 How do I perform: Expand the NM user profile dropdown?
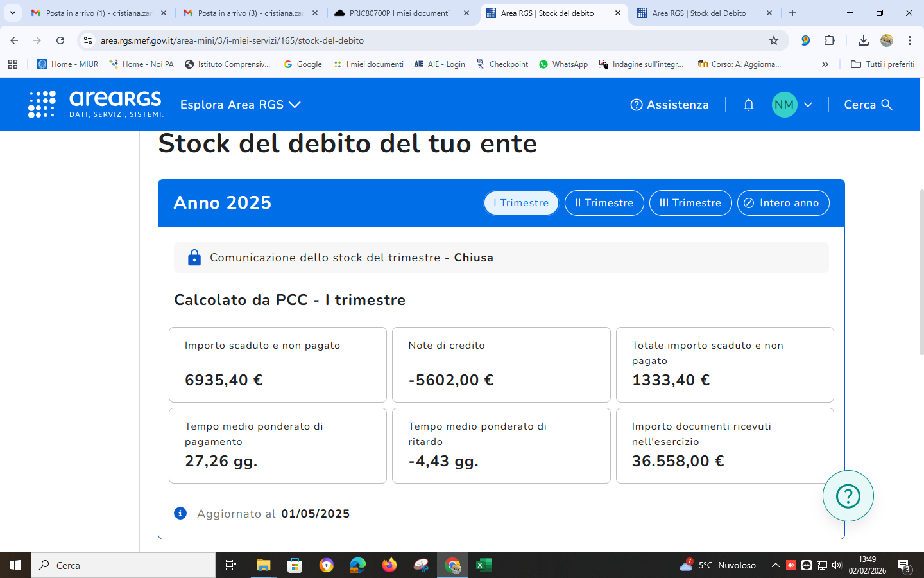(x=793, y=105)
